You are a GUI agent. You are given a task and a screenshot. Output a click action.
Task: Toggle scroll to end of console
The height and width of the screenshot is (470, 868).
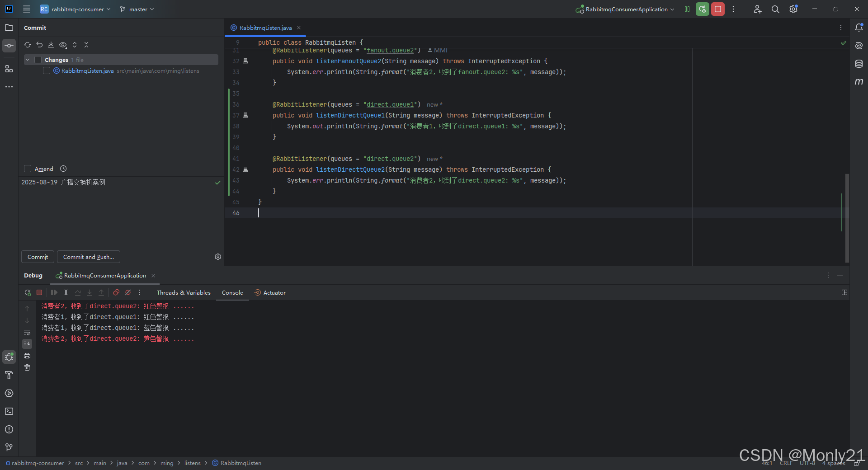27,344
